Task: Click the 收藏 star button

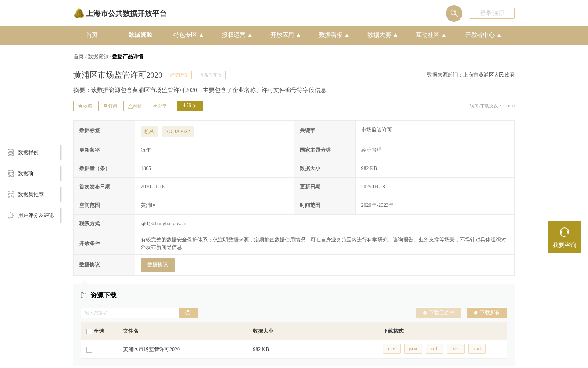Action: click(85, 106)
